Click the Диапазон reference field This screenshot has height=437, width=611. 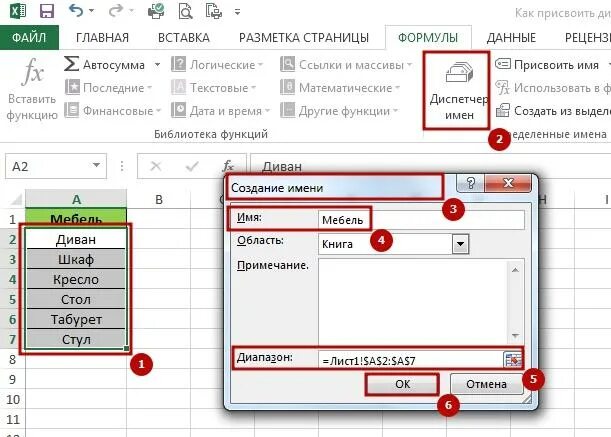tap(411, 361)
